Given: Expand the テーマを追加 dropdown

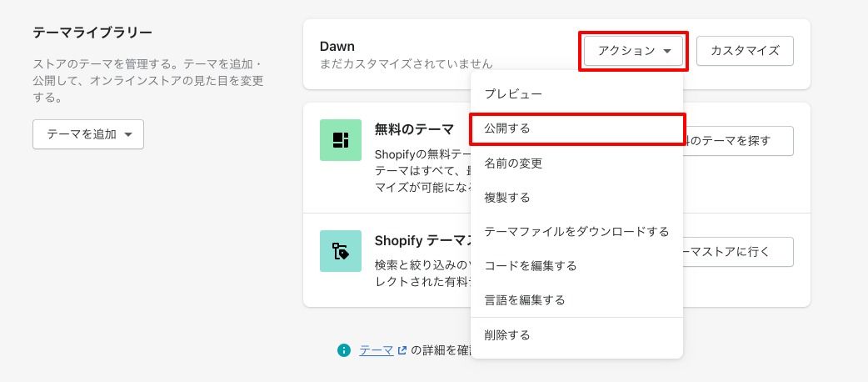Looking at the screenshot, I should [88, 134].
